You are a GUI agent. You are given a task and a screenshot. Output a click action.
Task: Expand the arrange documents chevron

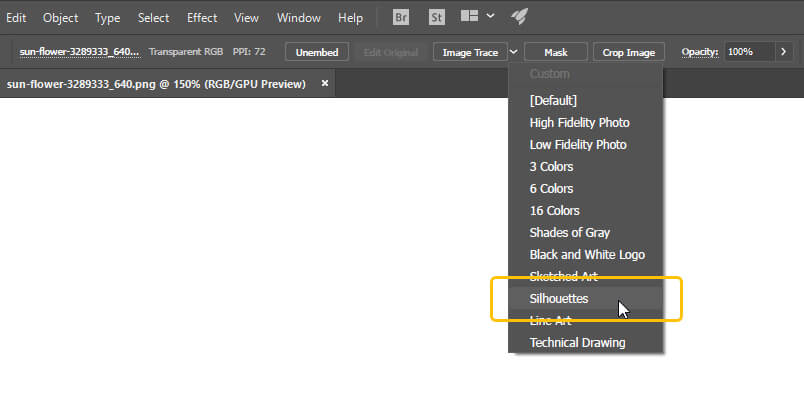491,16
